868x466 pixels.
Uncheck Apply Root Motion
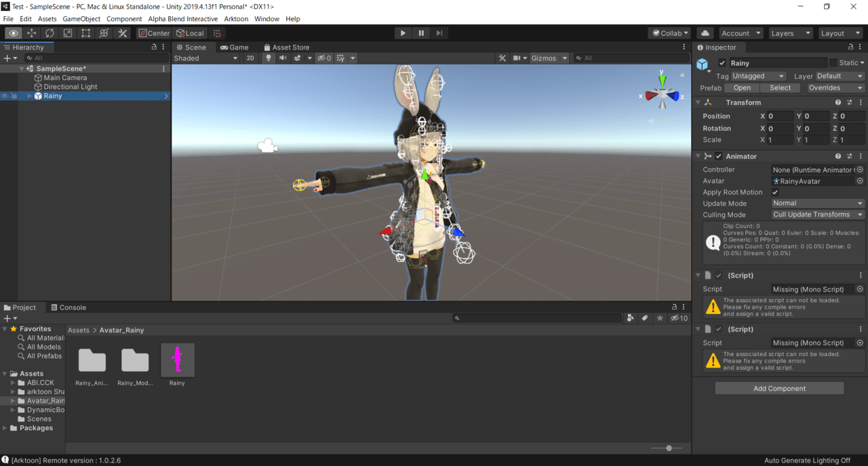click(x=775, y=192)
